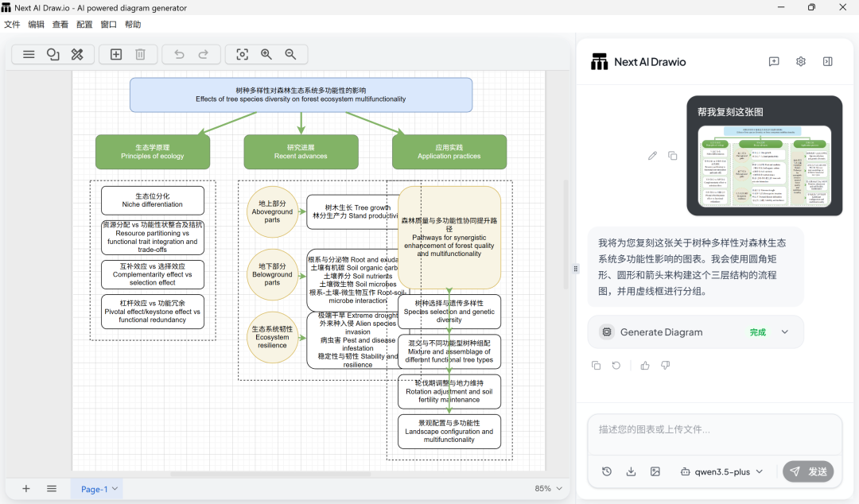Screen dimensions: 859x504
Task: Toggle thumbs up on the AI response
Action: pyautogui.click(x=645, y=366)
